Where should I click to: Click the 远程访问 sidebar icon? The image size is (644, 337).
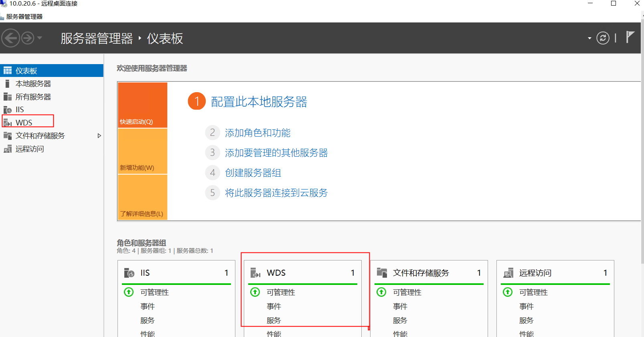(x=8, y=149)
